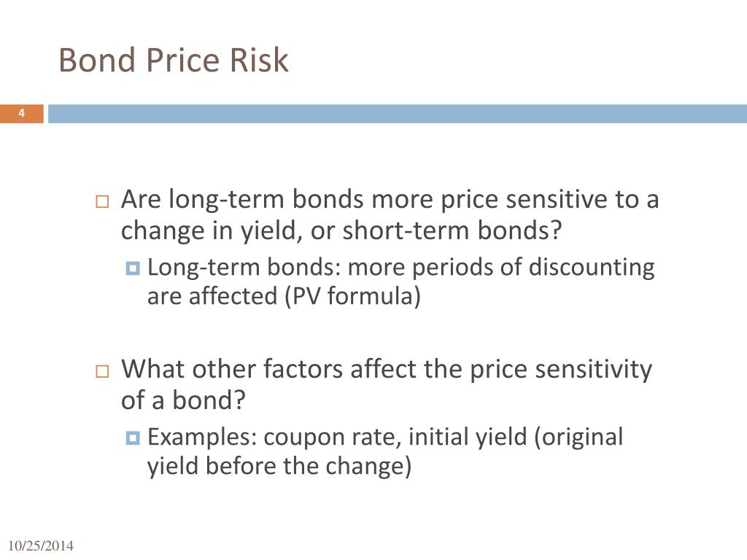Click the "yield before the change)" text
747x560 pixels.
279,466
